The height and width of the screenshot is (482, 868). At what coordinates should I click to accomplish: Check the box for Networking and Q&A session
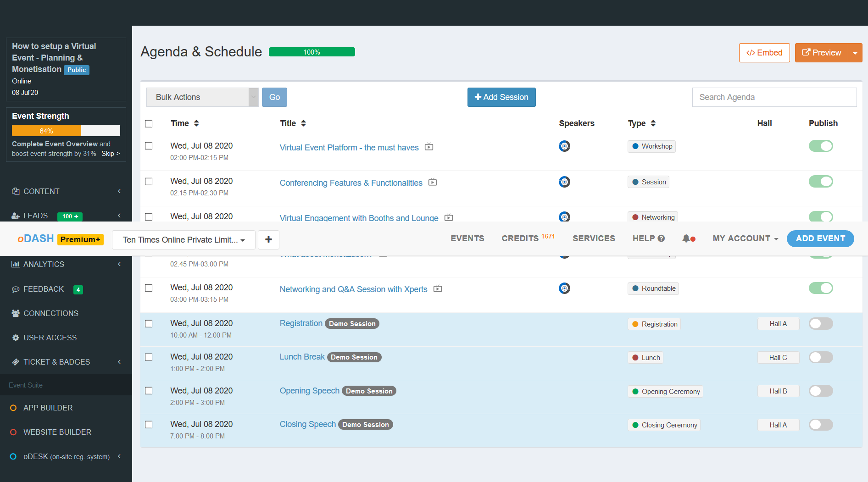point(149,288)
